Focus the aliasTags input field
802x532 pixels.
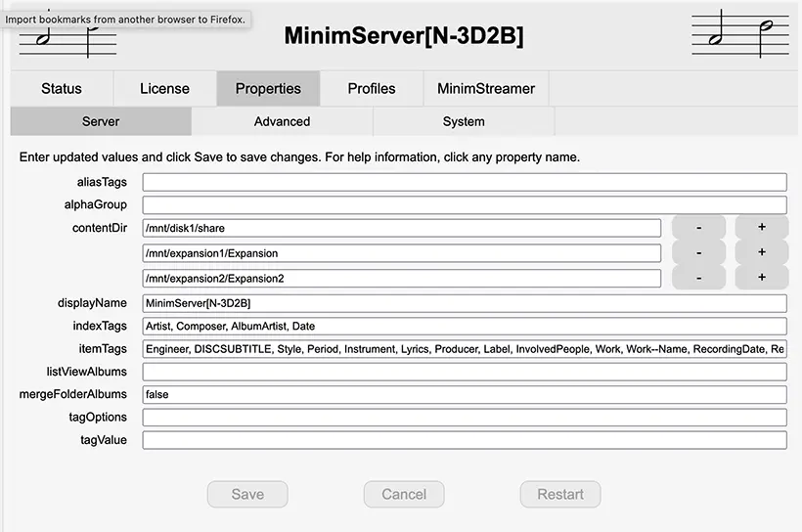click(x=465, y=182)
